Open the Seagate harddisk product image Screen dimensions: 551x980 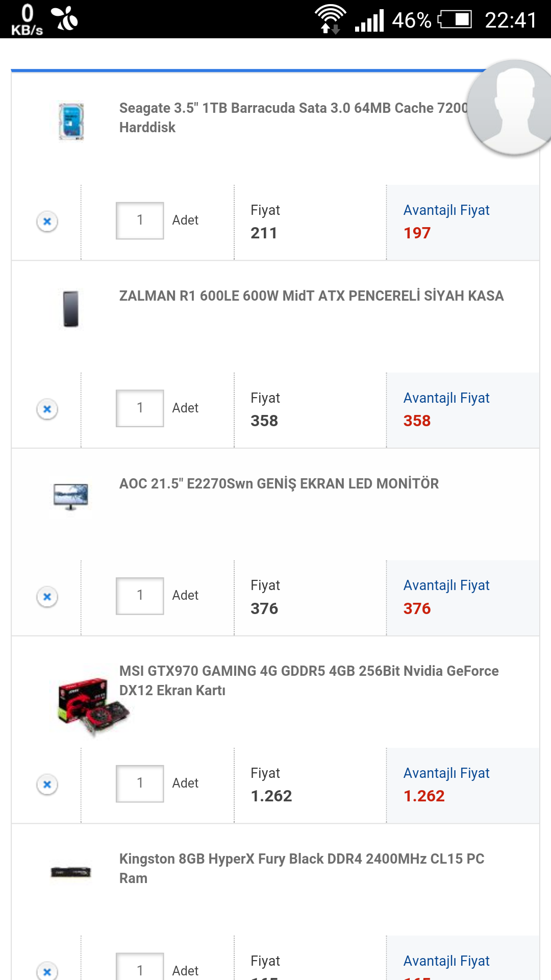[x=71, y=121]
